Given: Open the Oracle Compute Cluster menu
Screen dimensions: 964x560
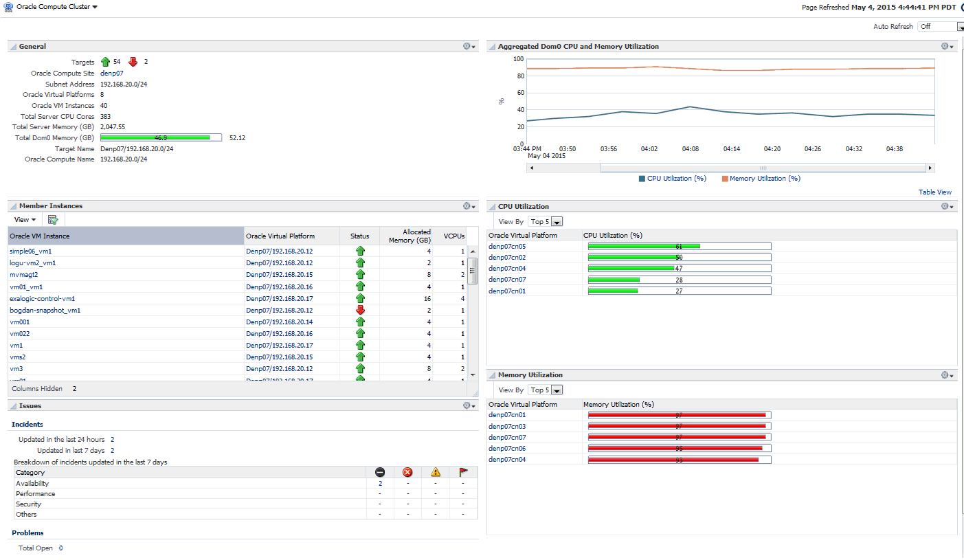Looking at the screenshot, I should [57, 6].
